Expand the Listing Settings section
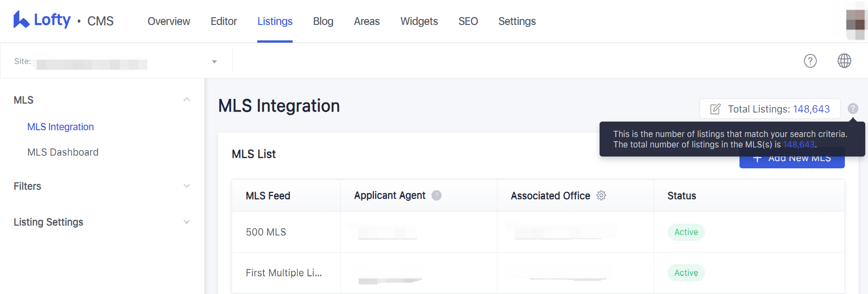The height and width of the screenshot is (294, 868). tap(186, 222)
